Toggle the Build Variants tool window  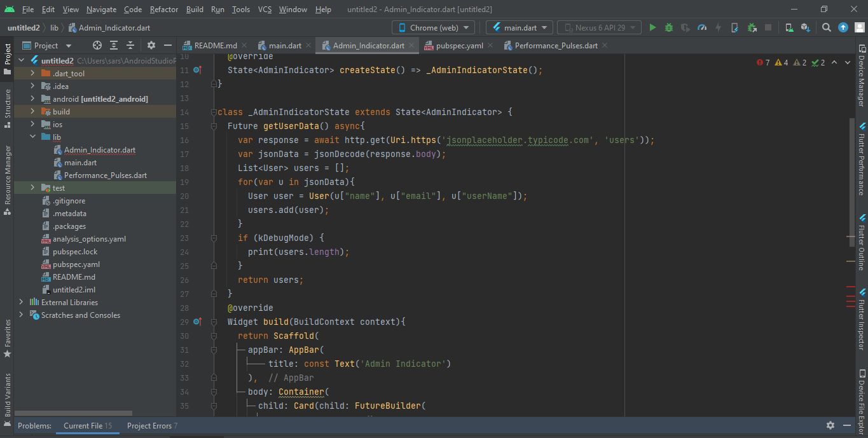7,399
